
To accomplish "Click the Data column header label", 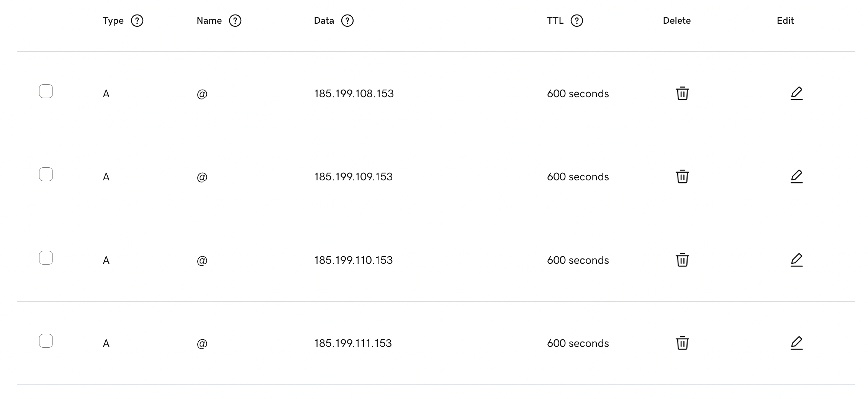I will (x=324, y=21).
